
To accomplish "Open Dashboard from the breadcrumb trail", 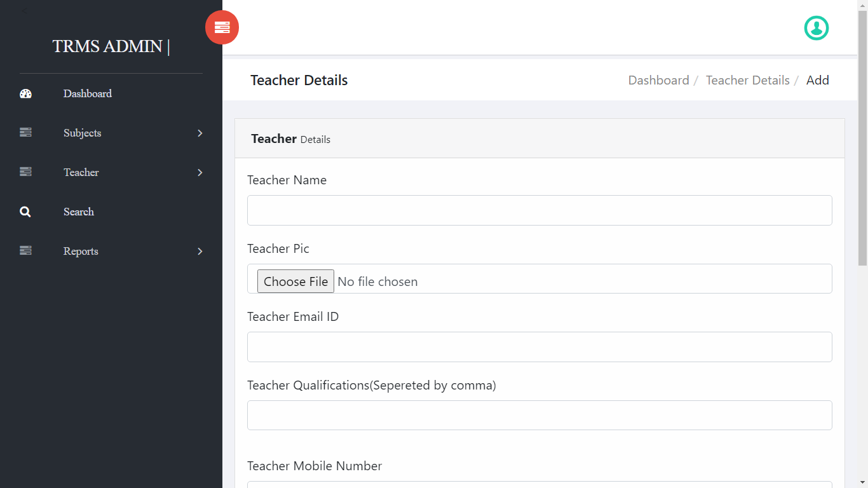I will click(658, 80).
